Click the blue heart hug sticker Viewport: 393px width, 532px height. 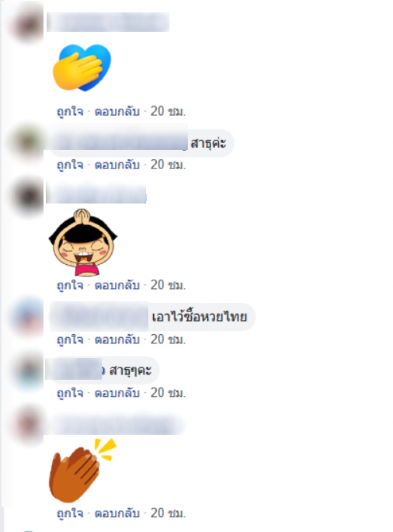82,68
